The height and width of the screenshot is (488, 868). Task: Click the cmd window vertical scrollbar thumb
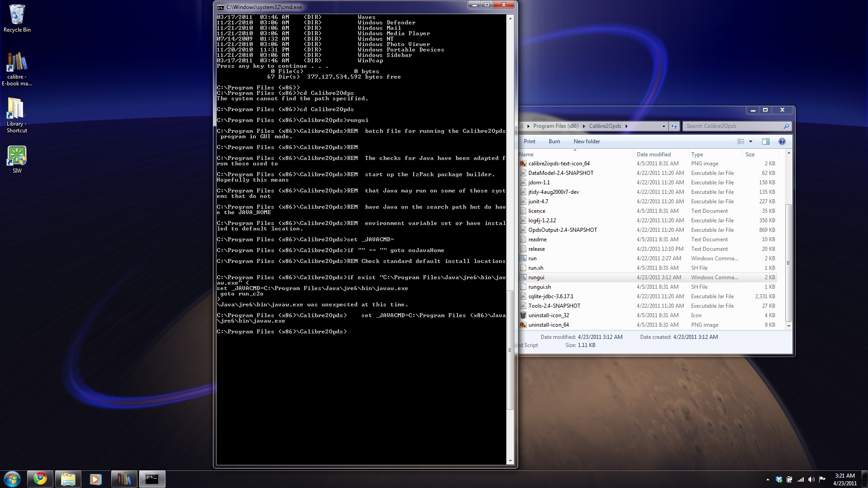tap(510, 350)
